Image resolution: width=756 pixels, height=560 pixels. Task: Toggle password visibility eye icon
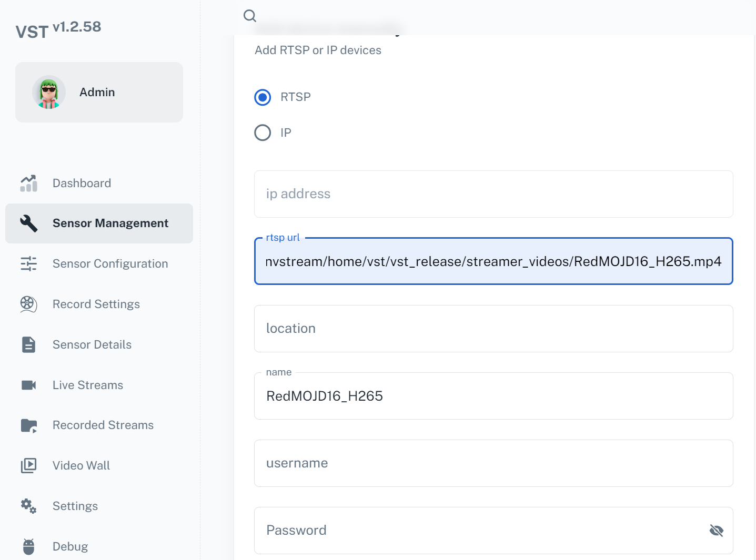(x=716, y=531)
